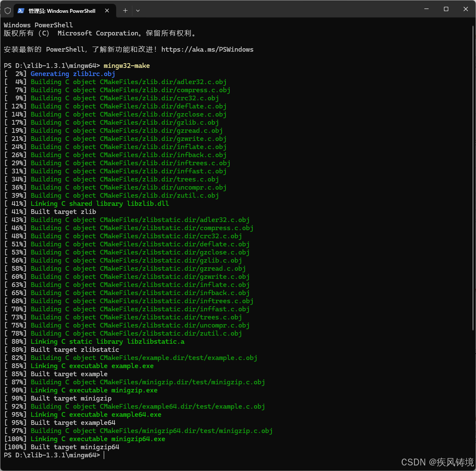Click the zlib.dir/trees.c.obj line
The image size is (476, 471).
coord(111,179)
